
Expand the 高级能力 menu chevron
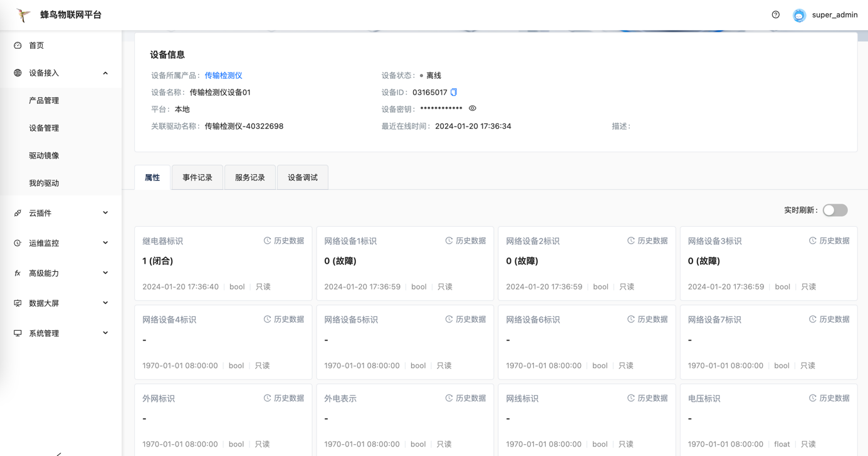pyautogui.click(x=105, y=273)
